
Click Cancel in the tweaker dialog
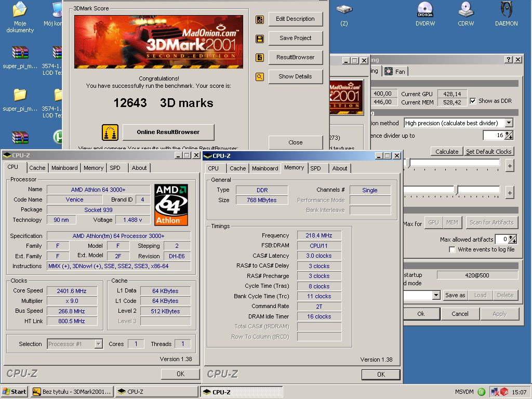click(460, 314)
